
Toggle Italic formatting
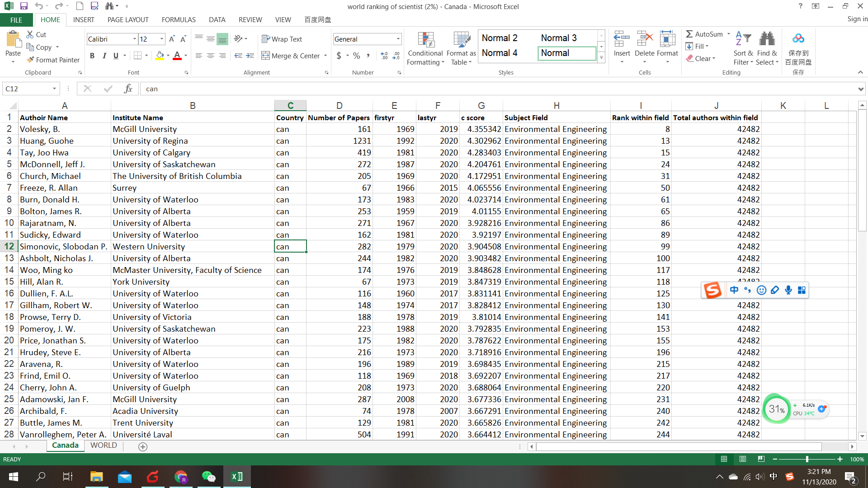(x=104, y=56)
